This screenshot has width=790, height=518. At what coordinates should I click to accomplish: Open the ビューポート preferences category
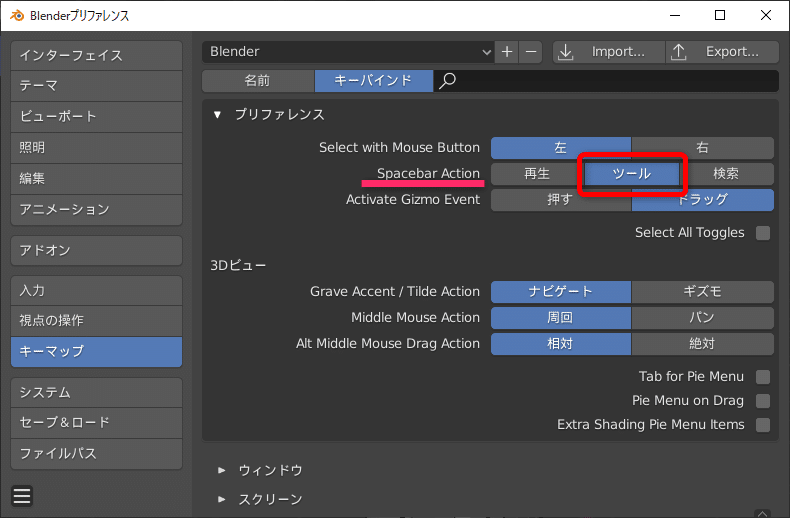(96, 117)
